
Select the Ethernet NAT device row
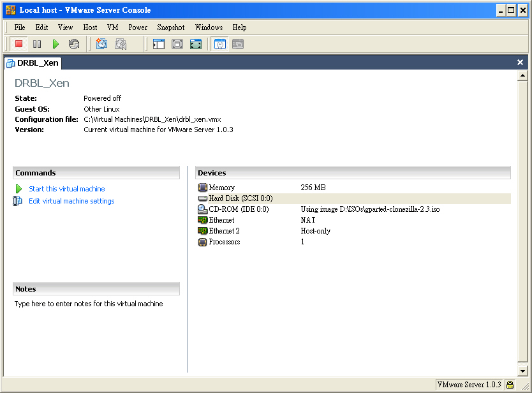pyautogui.click(x=353, y=220)
